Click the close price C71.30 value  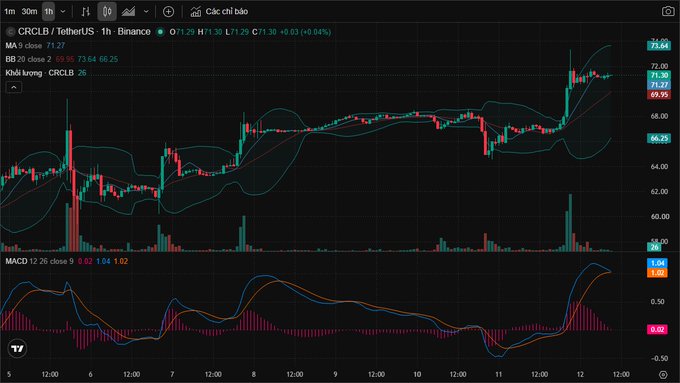264,32
